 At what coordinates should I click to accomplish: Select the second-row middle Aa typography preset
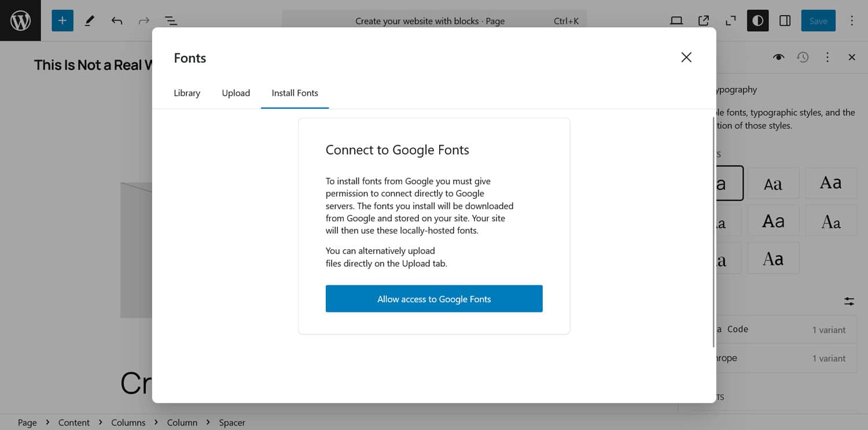click(773, 220)
